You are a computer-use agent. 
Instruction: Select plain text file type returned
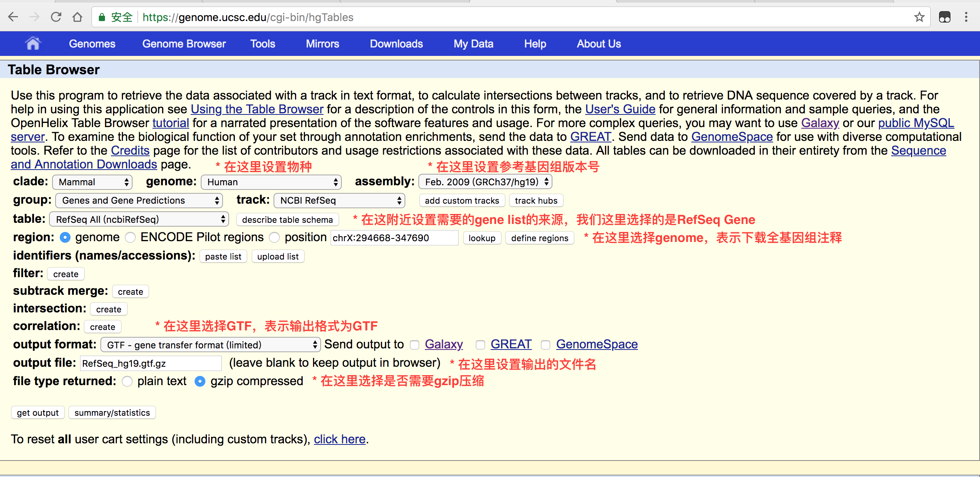click(x=127, y=381)
